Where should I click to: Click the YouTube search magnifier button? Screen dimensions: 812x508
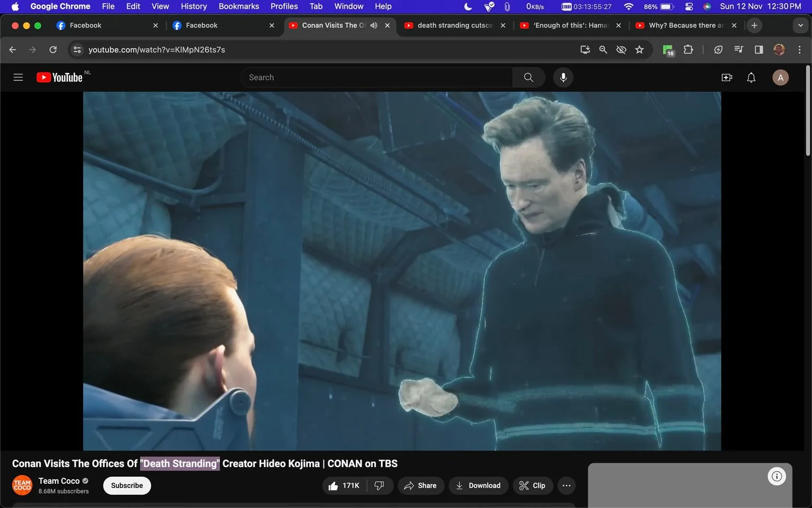coord(529,77)
